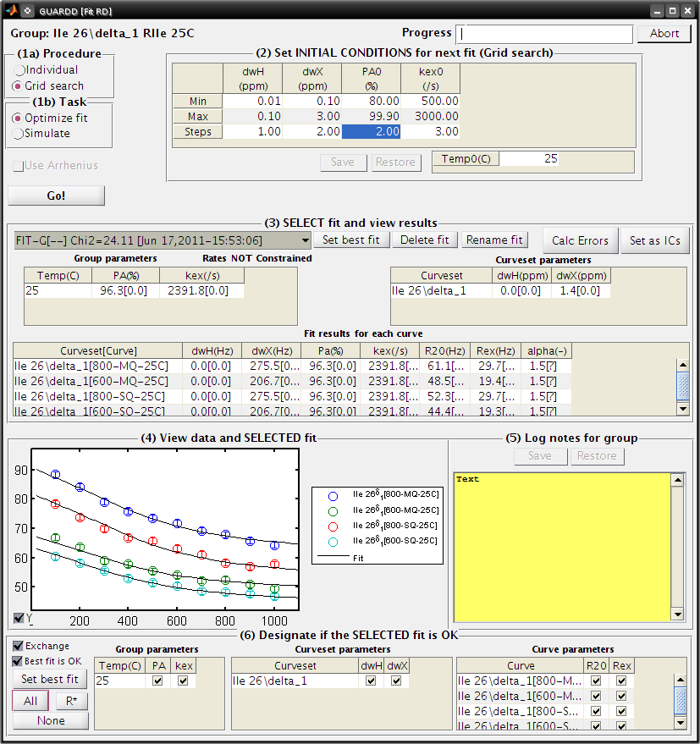Click the Delete fit button

[x=425, y=240]
